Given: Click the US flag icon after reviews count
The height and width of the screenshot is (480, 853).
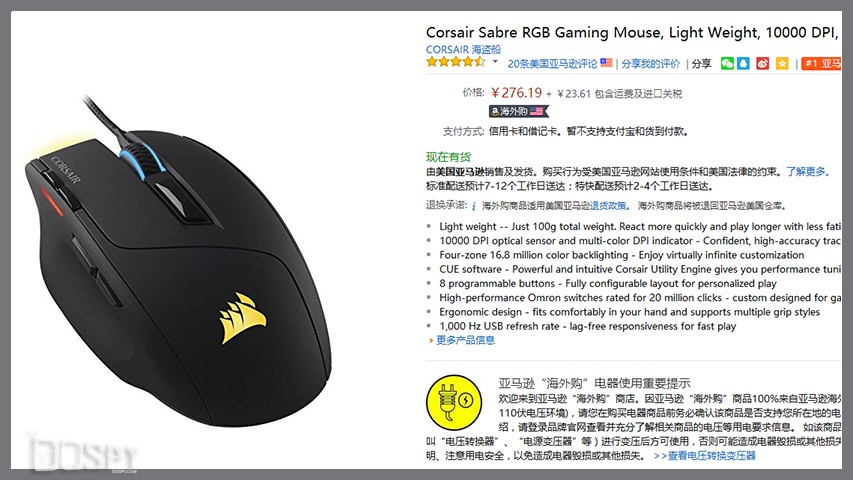Looking at the screenshot, I should click(x=606, y=63).
